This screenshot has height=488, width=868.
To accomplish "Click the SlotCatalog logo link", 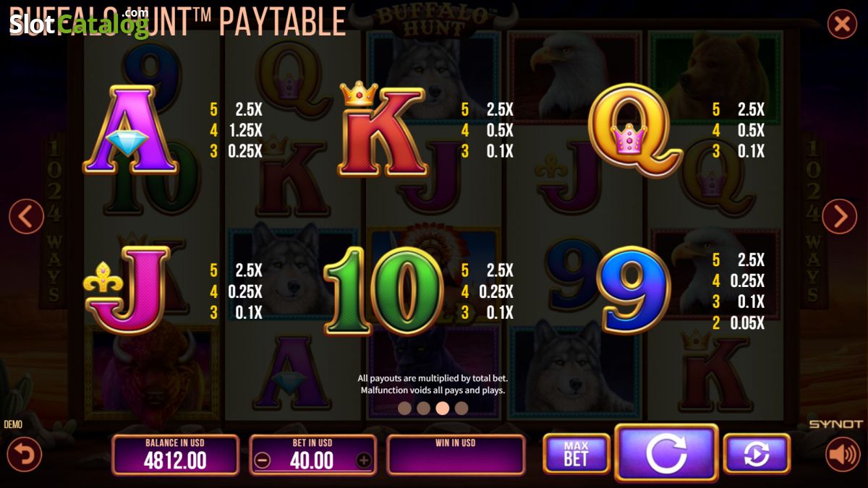I will [78, 22].
